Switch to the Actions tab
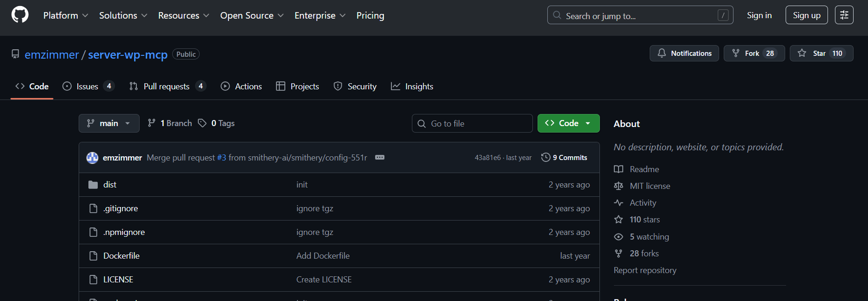This screenshot has height=301, width=868. pyautogui.click(x=241, y=87)
